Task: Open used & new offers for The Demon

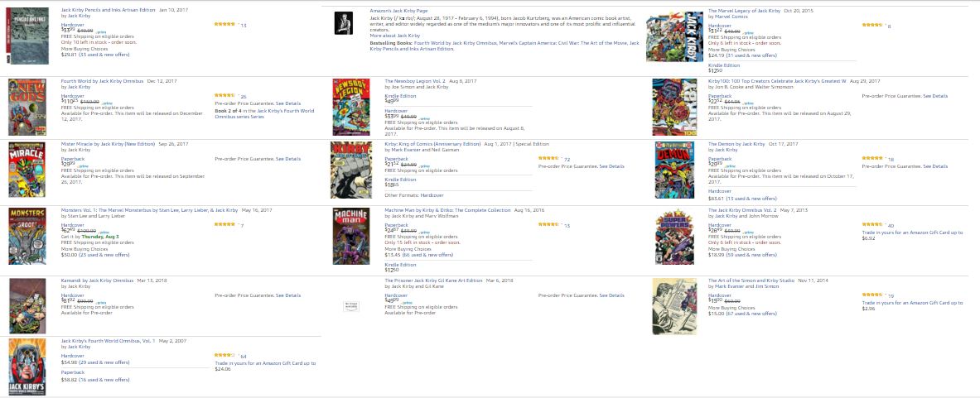Action: [753, 199]
